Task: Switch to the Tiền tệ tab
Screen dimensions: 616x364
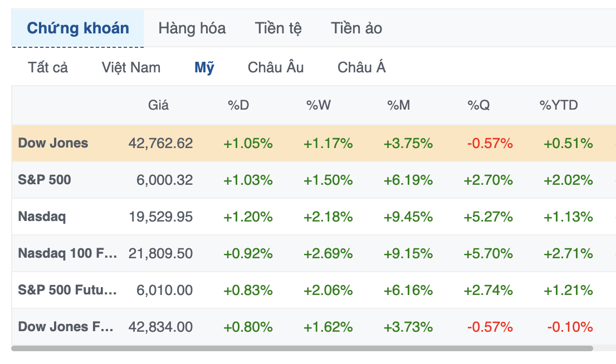Action: (278, 28)
